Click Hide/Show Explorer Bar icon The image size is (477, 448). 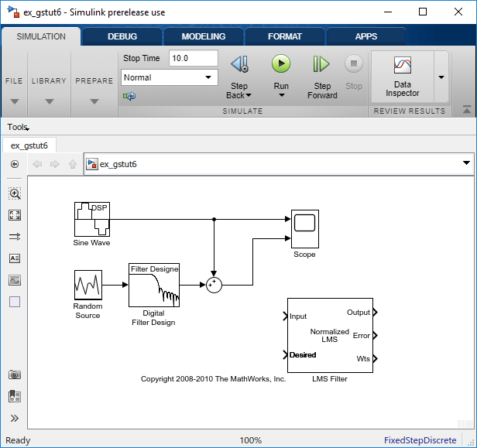click(15, 164)
